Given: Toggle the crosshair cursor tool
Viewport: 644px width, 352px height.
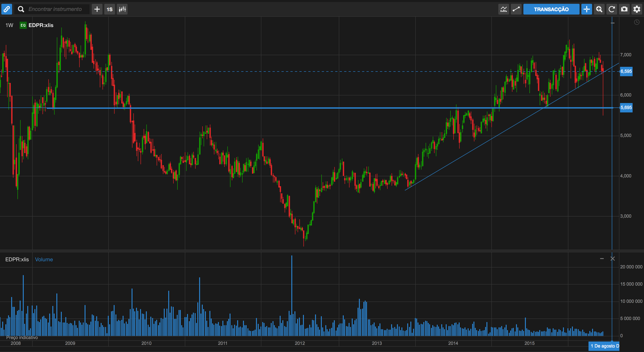Looking at the screenshot, I should [586, 9].
